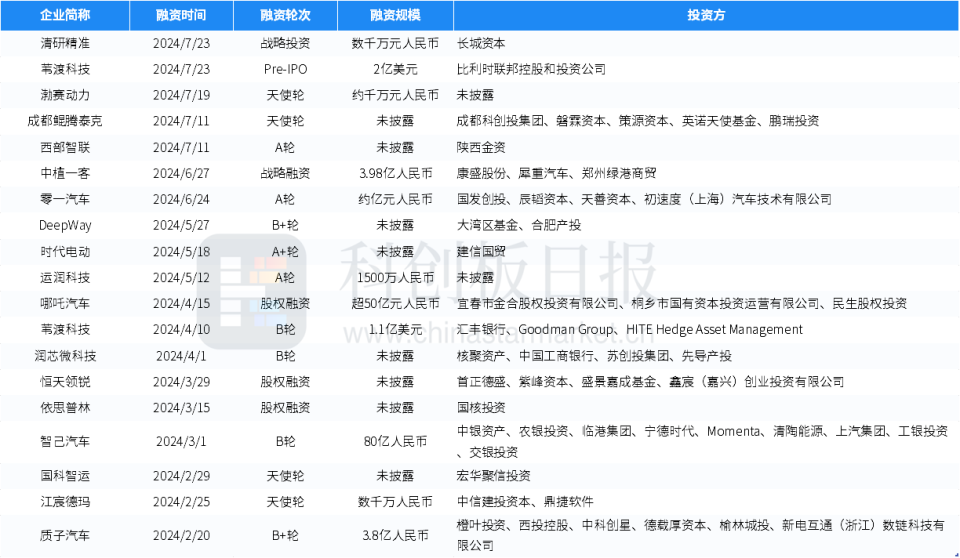Click the date 2024/6/24
This screenshot has height=558, width=960.
pos(181,199)
